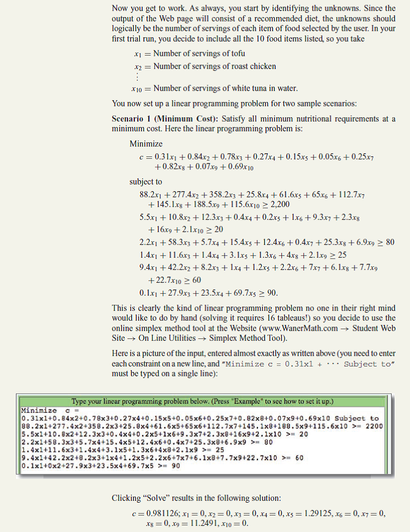Select cost function line starting 'c = 0.31x1 + 0.84x2'
Viewport: 410px width, 532px height.
[256, 157]
